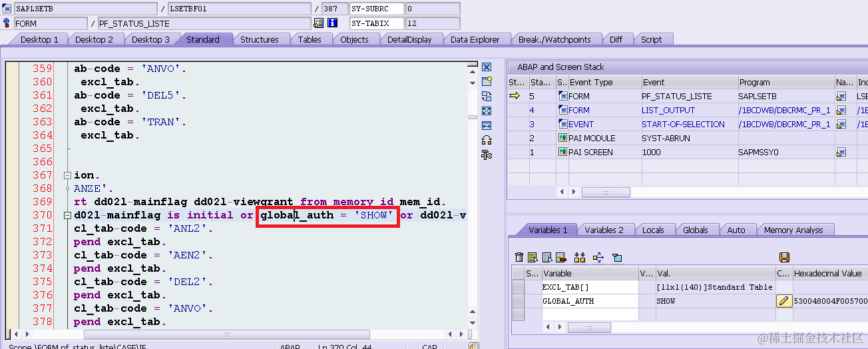Open the tool settings wrench icon
This screenshot has height=349, width=868.
[487, 155]
